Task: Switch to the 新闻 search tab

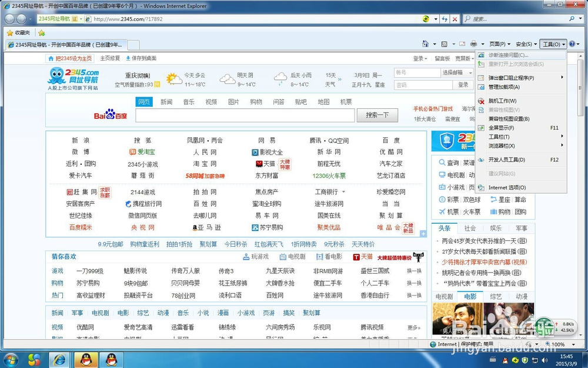Action: point(166,102)
